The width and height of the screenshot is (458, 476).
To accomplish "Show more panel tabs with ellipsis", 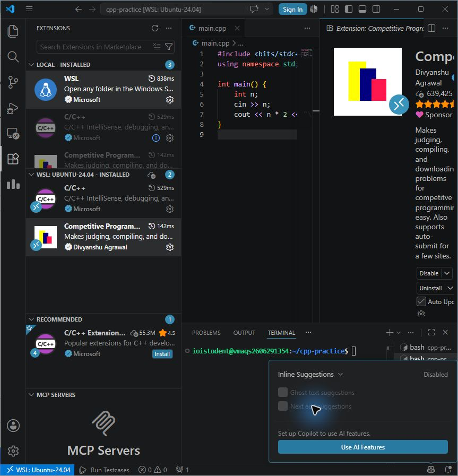I will (x=308, y=332).
